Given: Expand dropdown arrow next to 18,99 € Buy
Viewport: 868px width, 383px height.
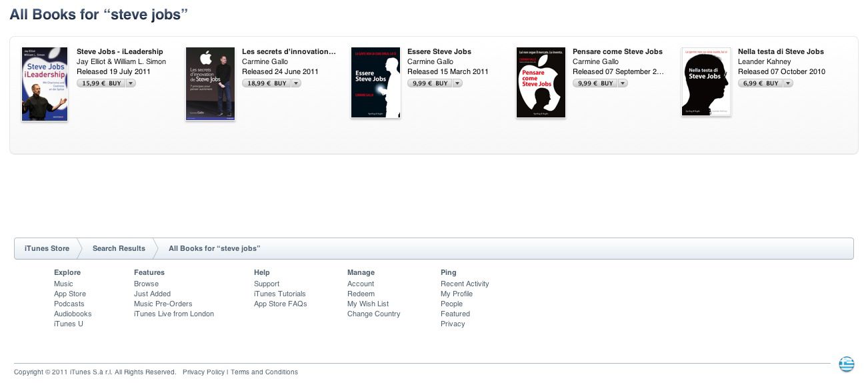Looking at the screenshot, I should coord(296,83).
